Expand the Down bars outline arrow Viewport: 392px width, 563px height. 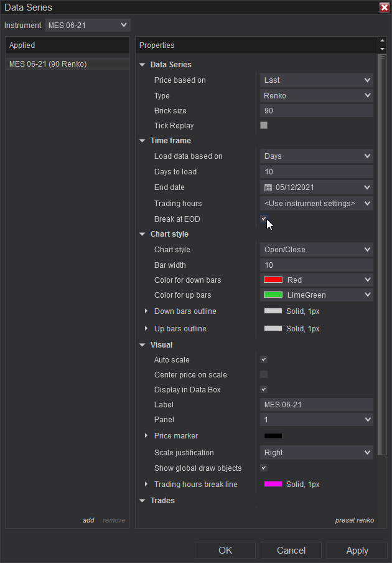[x=146, y=311]
